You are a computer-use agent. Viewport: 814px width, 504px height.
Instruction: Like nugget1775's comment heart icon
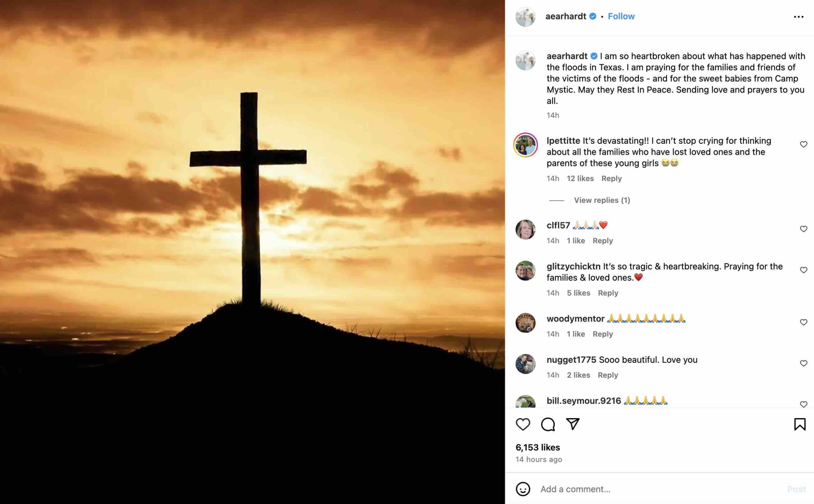tap(804, 363)
